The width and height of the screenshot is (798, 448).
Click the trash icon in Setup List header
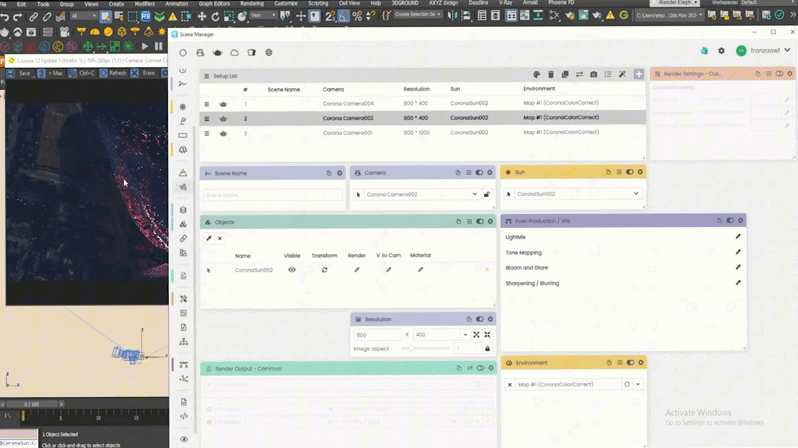(x=551, y=74)
